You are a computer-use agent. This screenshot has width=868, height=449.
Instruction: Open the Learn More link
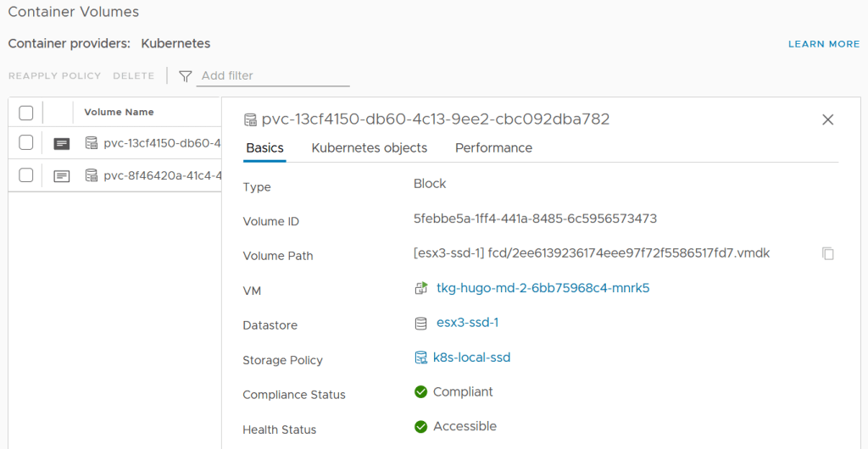coord(824,44)
